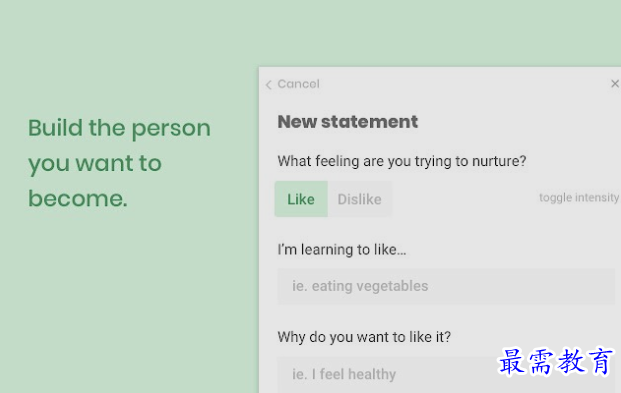Click the 'you want to' headline line
The width and height of the screenshot is (621, 393).
(95, 163)
